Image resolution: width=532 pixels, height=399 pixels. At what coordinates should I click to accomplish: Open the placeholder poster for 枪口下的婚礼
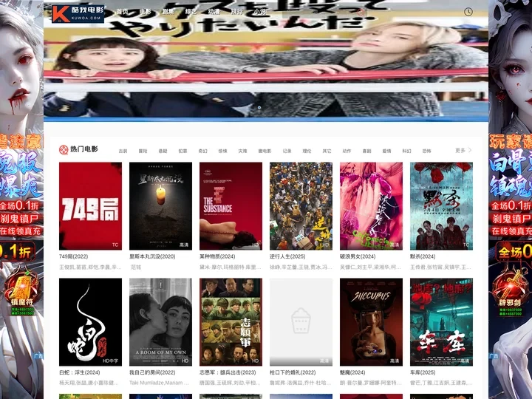point(301,322)
